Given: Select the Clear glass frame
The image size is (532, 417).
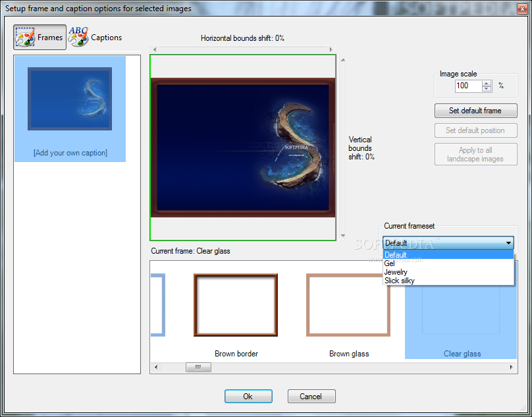Looking at the screenshot, I should click(x=461, y=322).
